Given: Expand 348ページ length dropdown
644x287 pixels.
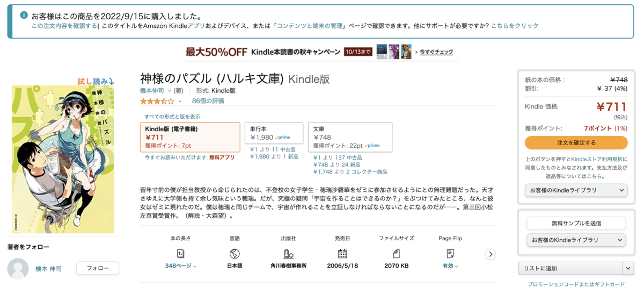Looking at the screenshot, I should pos(180,266).
